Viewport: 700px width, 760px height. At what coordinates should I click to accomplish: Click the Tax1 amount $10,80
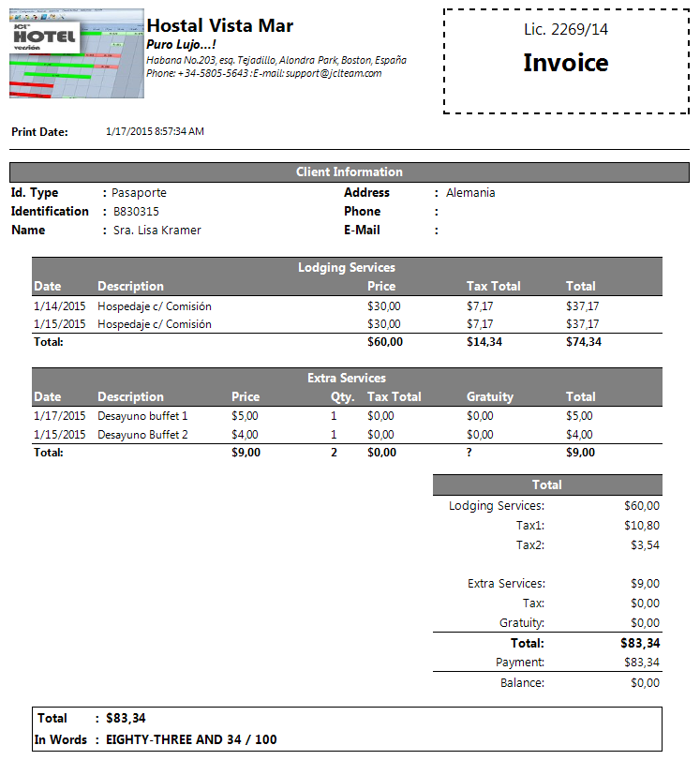pos(641,526)
